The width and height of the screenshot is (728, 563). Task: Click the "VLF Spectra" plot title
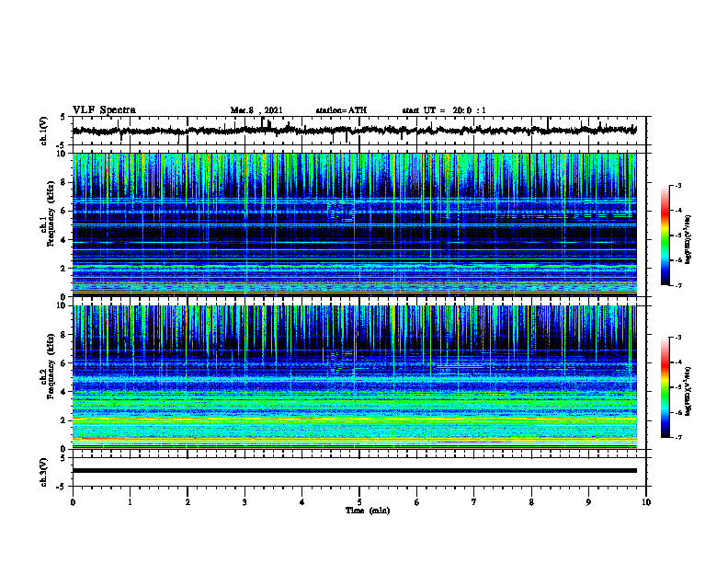click(x=104, y=110)
